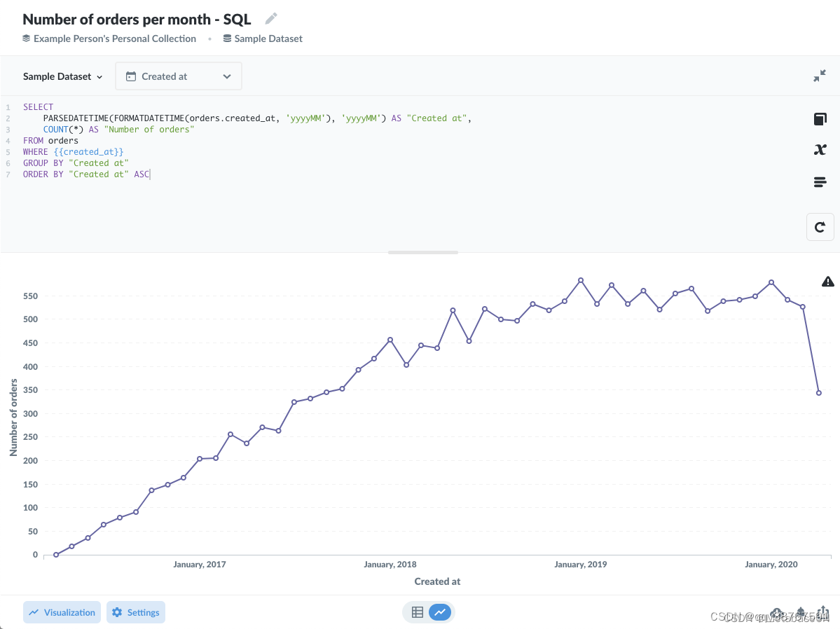
Task: Click the January, 2017 x-axis label
Action: pos(199,564)
